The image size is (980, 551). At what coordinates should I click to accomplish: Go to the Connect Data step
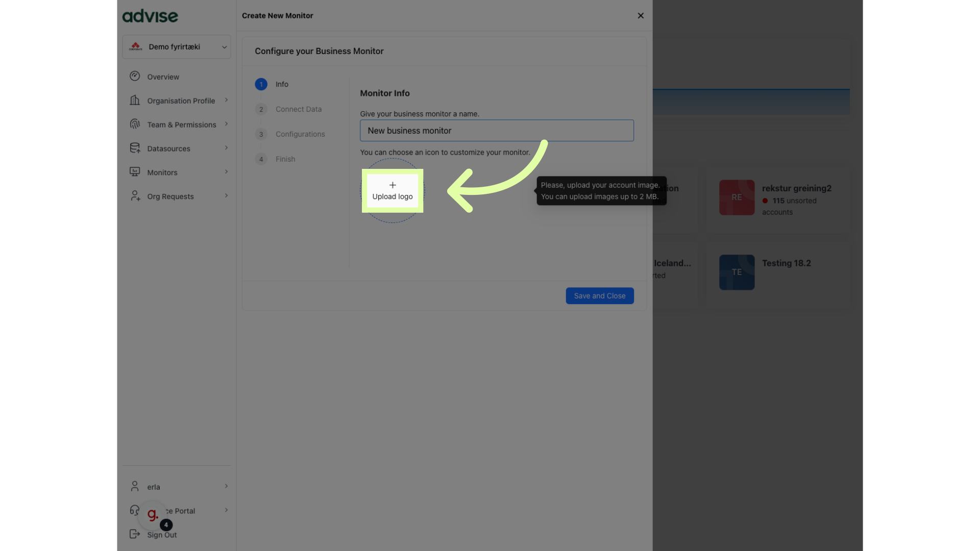[x=298, y=109]
